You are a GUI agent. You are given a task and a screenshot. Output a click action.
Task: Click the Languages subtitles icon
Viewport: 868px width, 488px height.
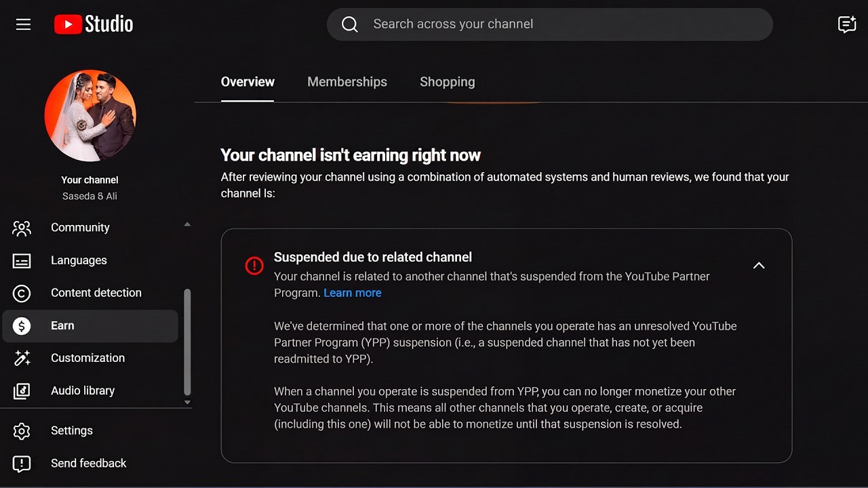(22, 260)
